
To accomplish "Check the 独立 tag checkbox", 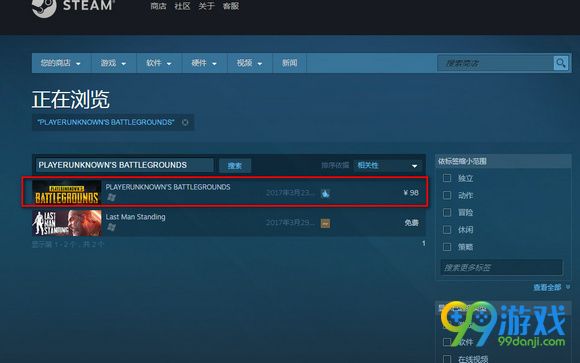I will (x=447, y=178).
